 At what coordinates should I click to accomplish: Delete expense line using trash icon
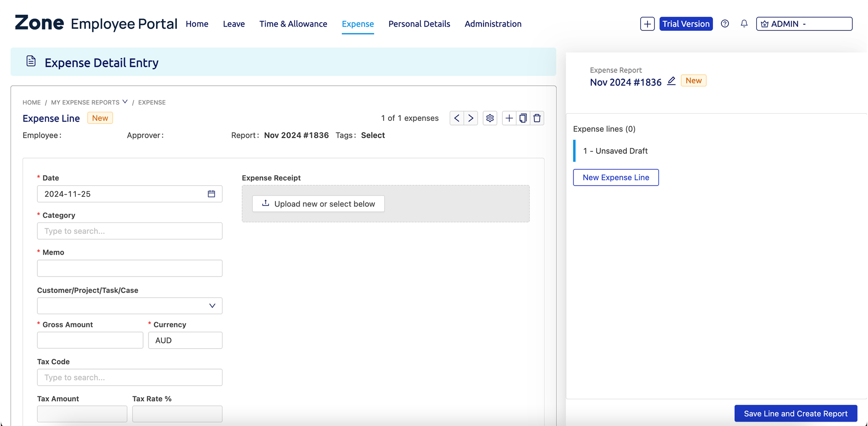coord(537,118)
